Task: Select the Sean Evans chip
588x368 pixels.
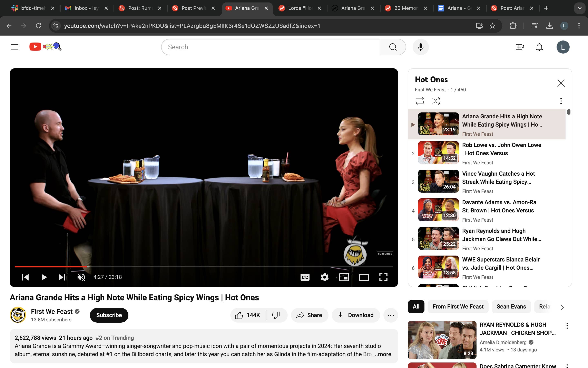Action: (511, 307)
